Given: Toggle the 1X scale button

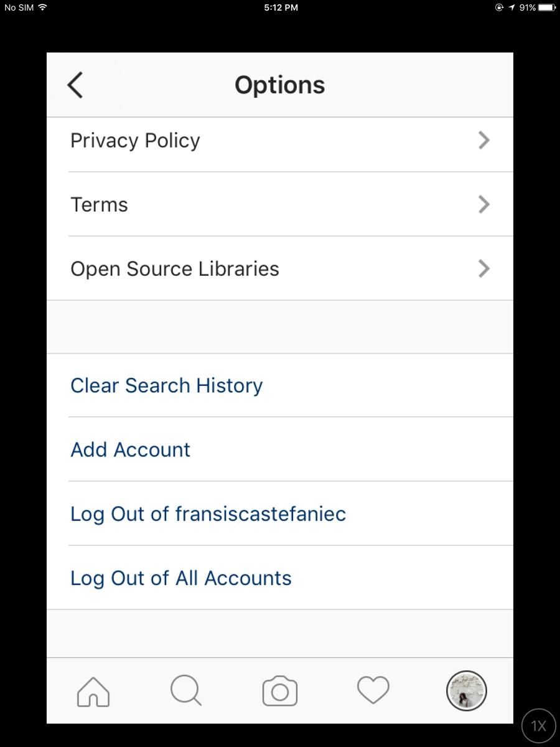Looking at the screenshot, I should 539,726.
